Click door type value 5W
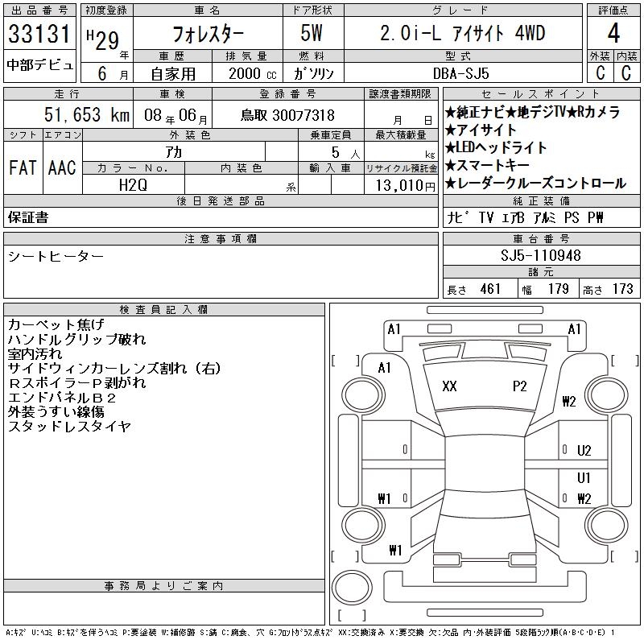Screen dimensions: 644x644 point(312,33)
